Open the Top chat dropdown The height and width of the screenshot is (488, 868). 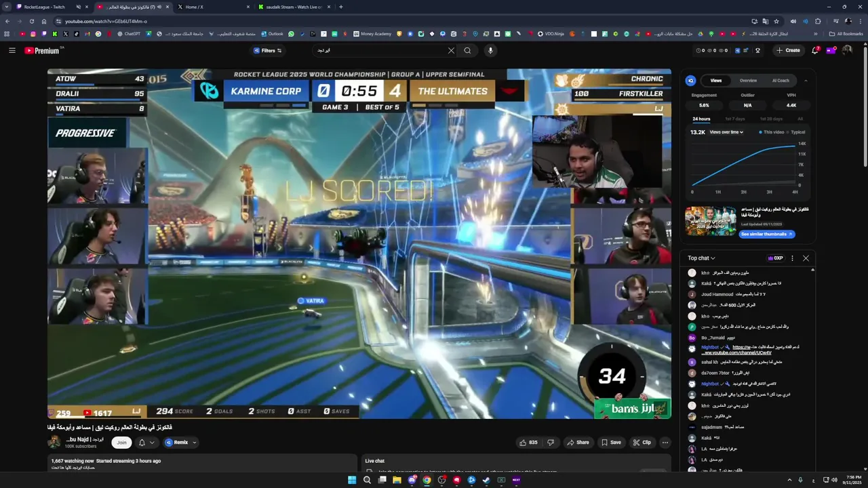(x=701, y=258)
